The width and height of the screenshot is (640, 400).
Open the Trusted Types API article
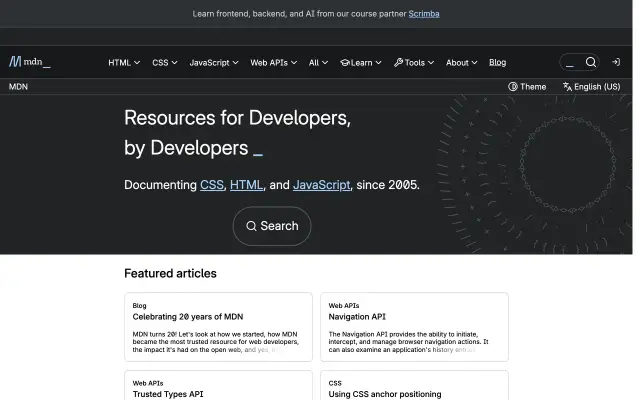[x=168, y=394]
